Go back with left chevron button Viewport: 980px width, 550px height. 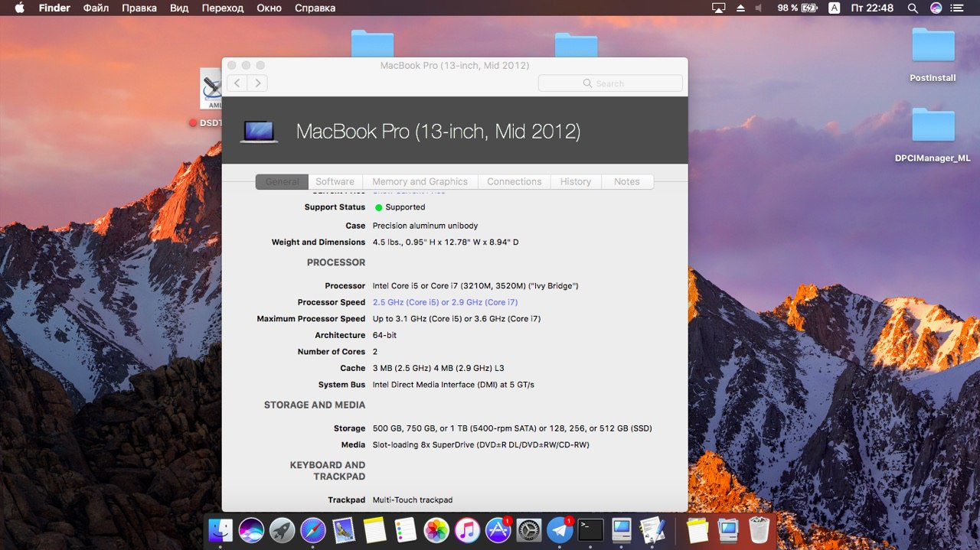[237, 83]
